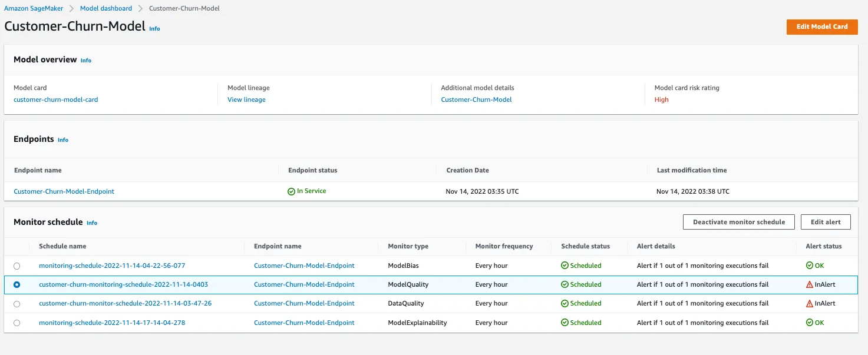Select the radio for customer-churn-monitor-schedule-2022-11-14-03-47-26
Viewport: 868px width, 355px height.
[16, 303]
